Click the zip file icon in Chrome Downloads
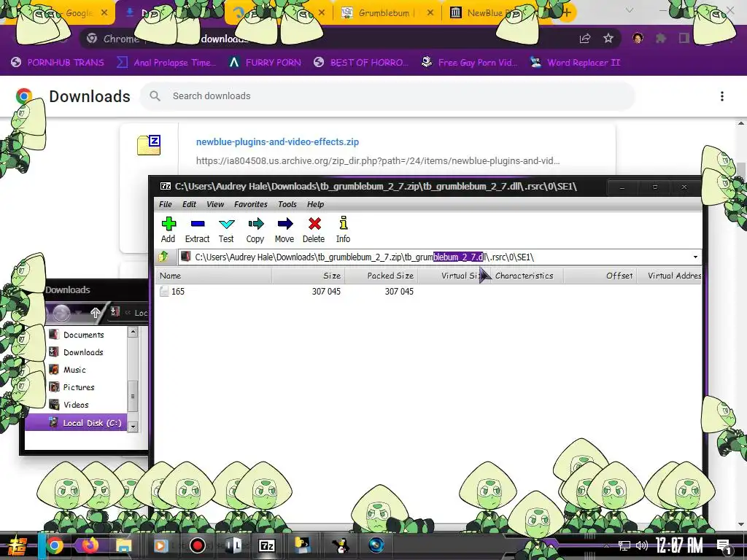Viewport: 747px width, 560px height. pyautogui.click(x=149, y=145)
